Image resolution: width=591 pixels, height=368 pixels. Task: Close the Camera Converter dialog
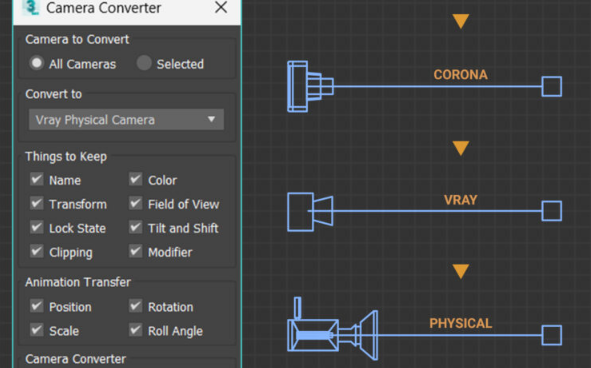221,7
